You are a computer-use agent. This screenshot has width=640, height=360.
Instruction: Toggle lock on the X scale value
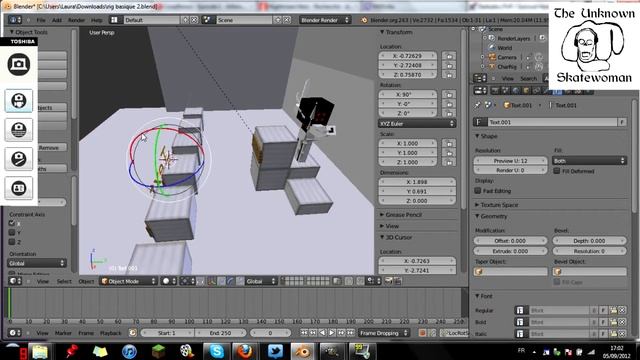pos(449,144)
